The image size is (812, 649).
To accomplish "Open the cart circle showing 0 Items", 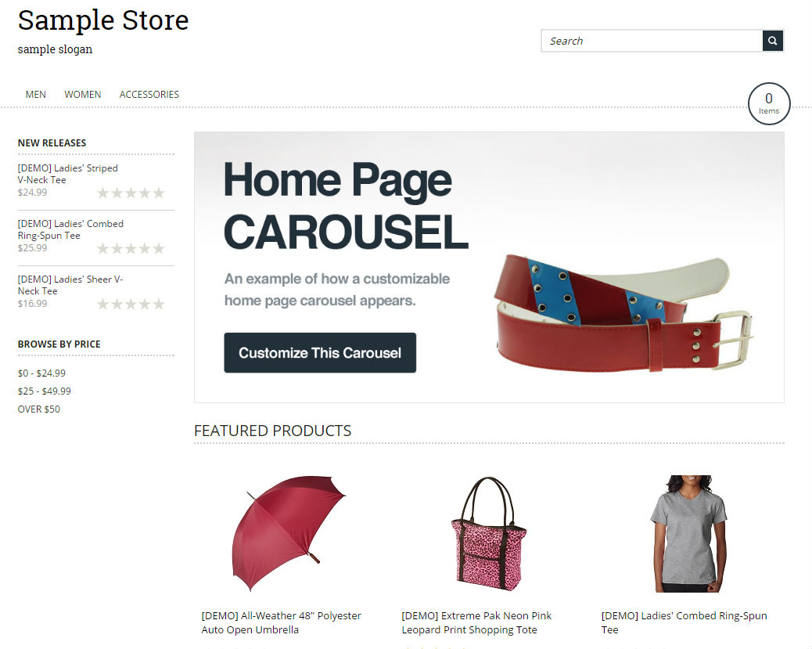I will (769, 103).
